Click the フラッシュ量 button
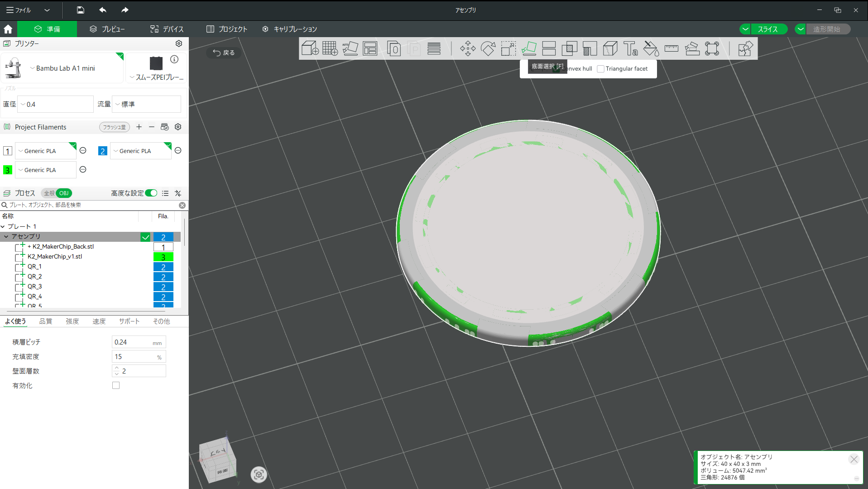Image resolution: width=868 pixels, height=489 pixels. (x=114, y=127)
